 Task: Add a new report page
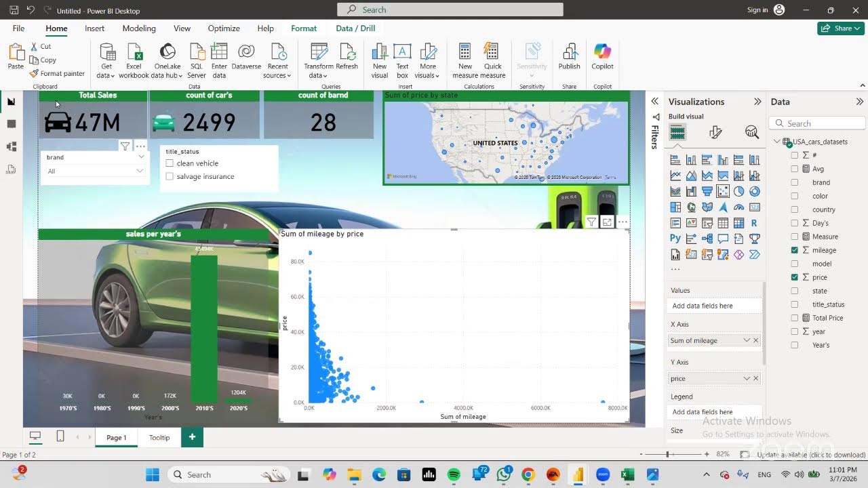pos(192,437)
